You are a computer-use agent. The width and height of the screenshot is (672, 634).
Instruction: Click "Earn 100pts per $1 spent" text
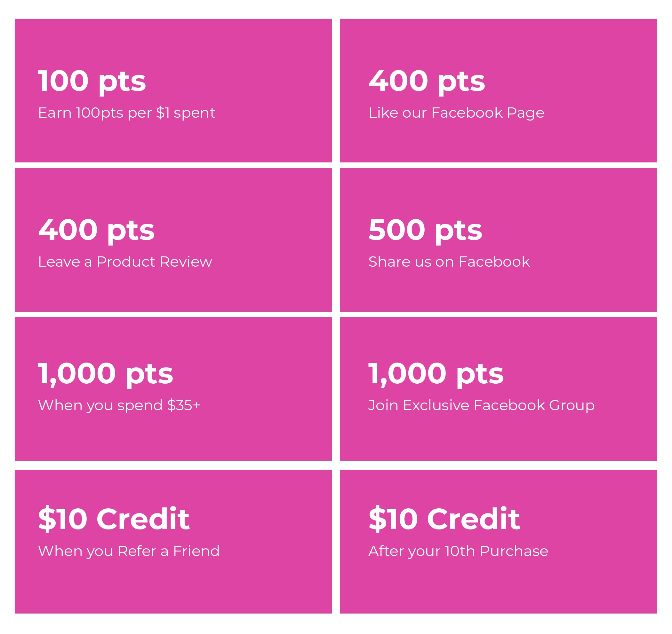(126, 113)
